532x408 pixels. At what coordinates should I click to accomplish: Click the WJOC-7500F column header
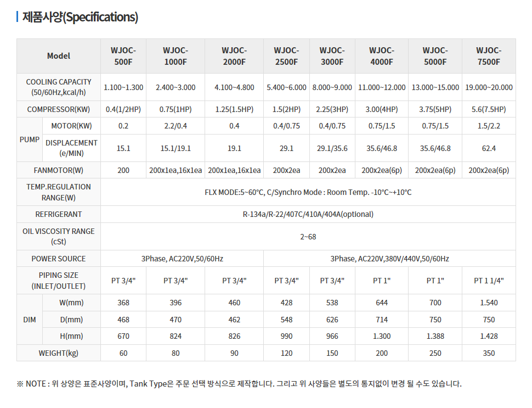(x=489, y=56)
